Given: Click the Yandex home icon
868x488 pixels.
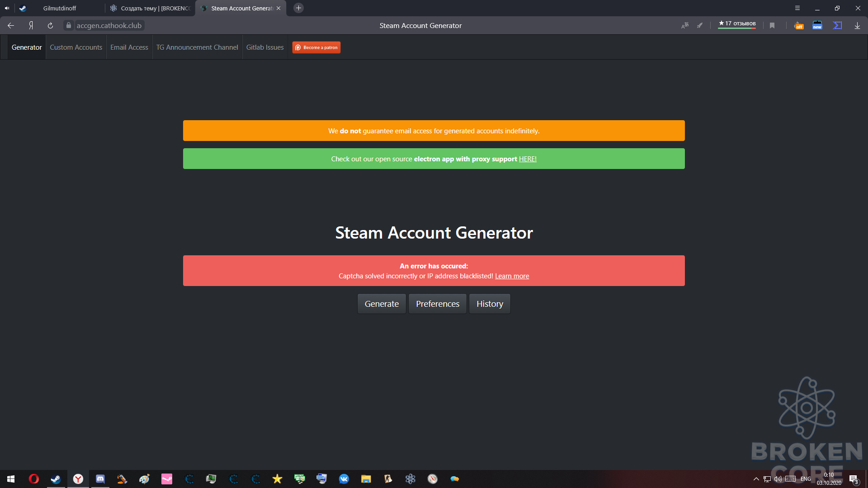Looking at the screenshot, I should 31,26.
